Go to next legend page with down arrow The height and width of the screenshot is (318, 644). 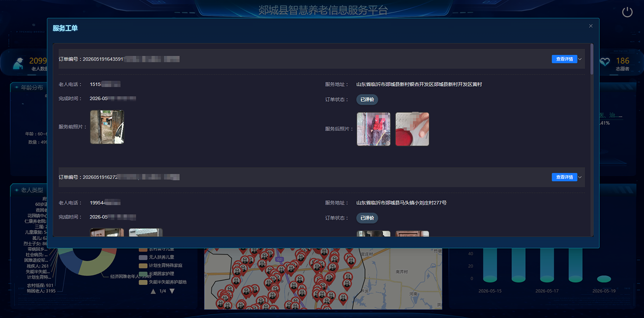pyautogui.click(x=172, y=291)
